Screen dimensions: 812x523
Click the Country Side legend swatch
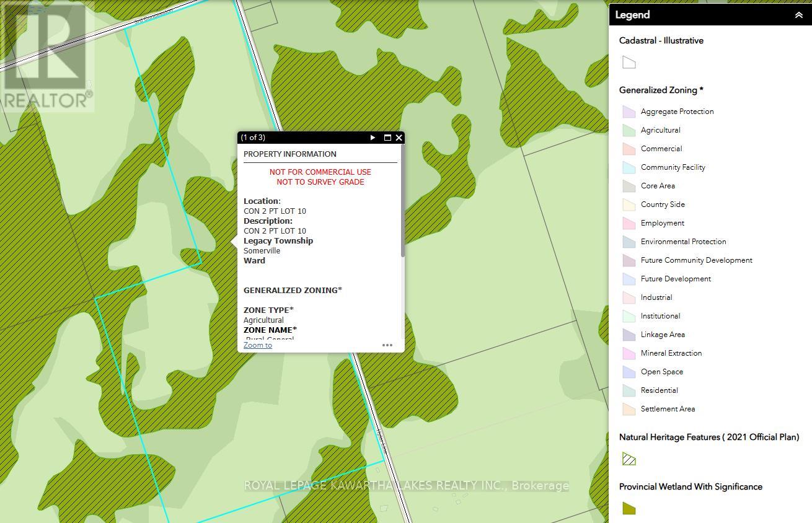[629, 204]
